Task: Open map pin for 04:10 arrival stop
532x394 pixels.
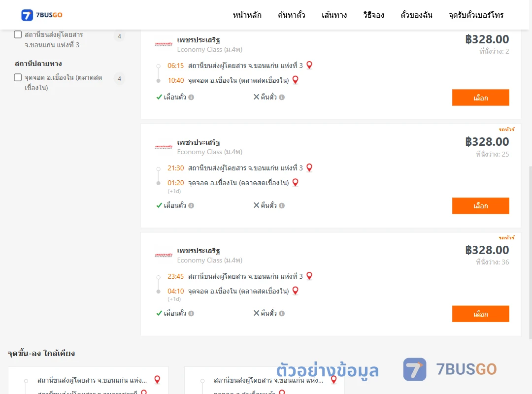Action: (x=296, y=291)
